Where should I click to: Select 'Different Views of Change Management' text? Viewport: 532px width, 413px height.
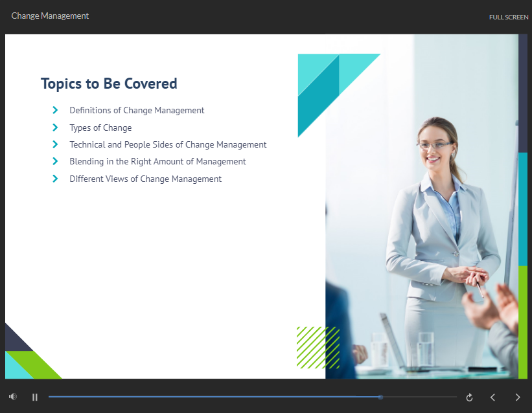tap(145, 179)
